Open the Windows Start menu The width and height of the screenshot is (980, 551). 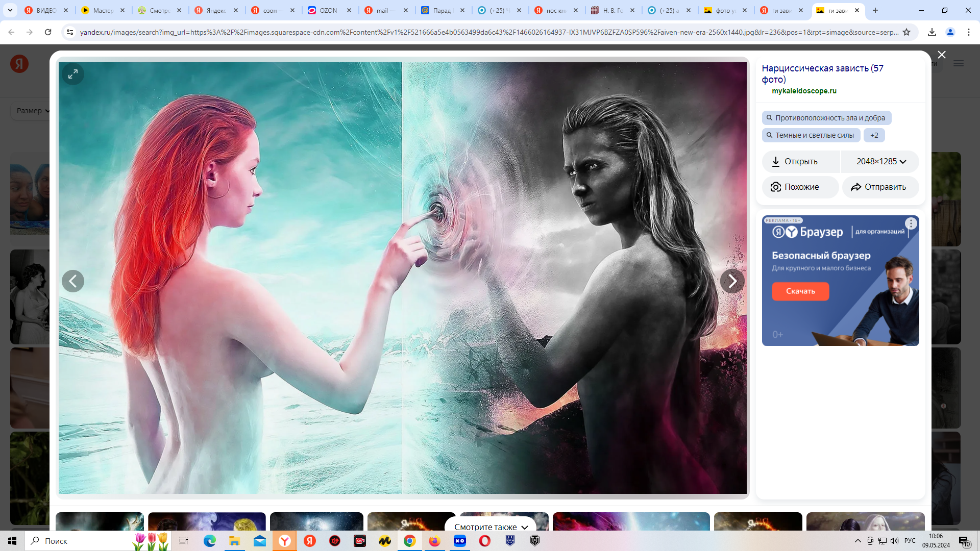coord(12,541)
